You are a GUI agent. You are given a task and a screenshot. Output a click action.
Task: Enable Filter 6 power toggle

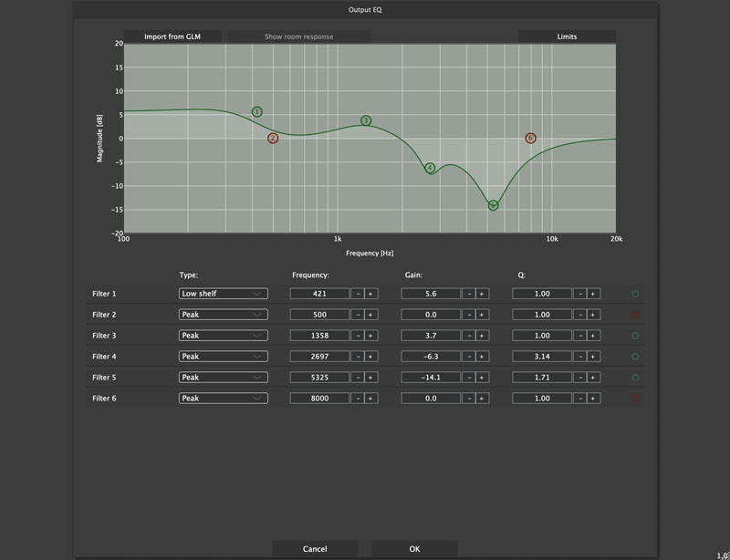635,399
